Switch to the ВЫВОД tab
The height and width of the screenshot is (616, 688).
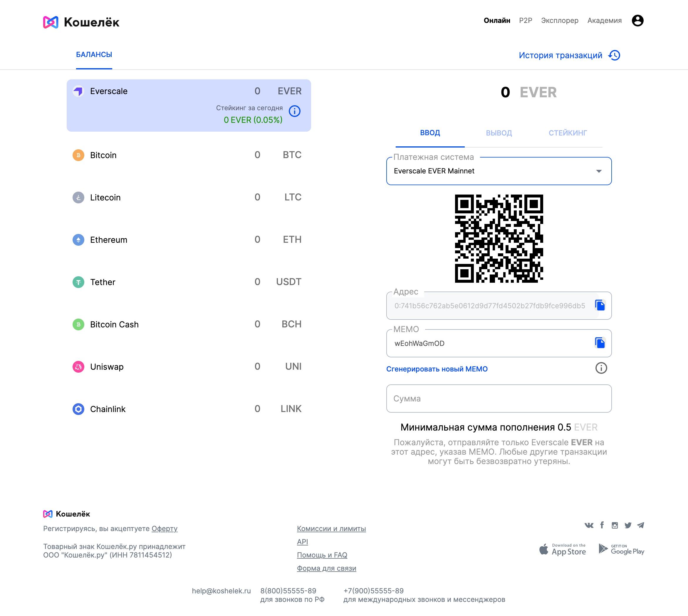click(x=499, y=133)
